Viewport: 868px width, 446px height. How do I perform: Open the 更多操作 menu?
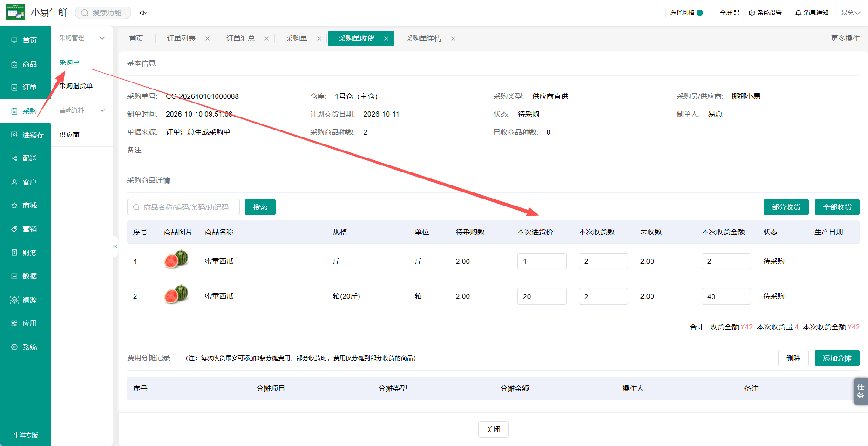(x=845, y=38)
